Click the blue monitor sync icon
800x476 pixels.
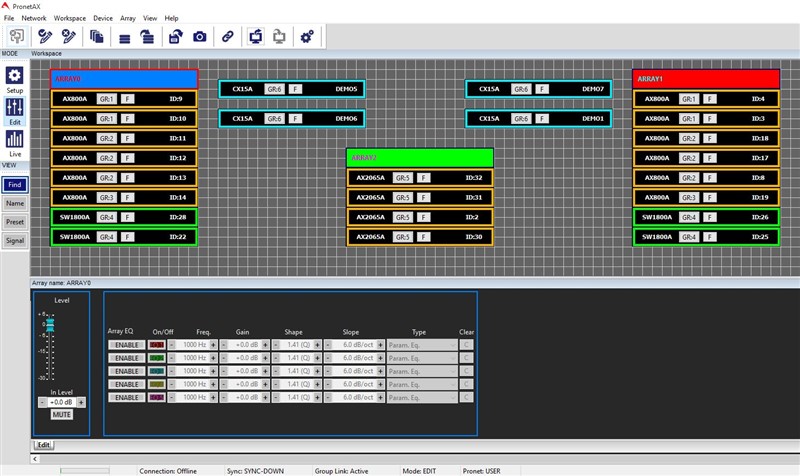[256, 36]
